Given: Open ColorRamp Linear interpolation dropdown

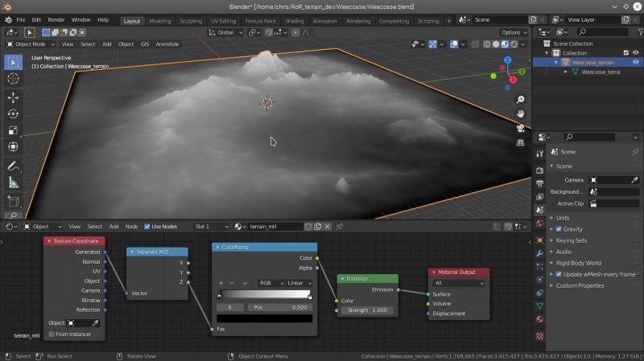Looking at the screenshot, I should [x=299, y=283].
